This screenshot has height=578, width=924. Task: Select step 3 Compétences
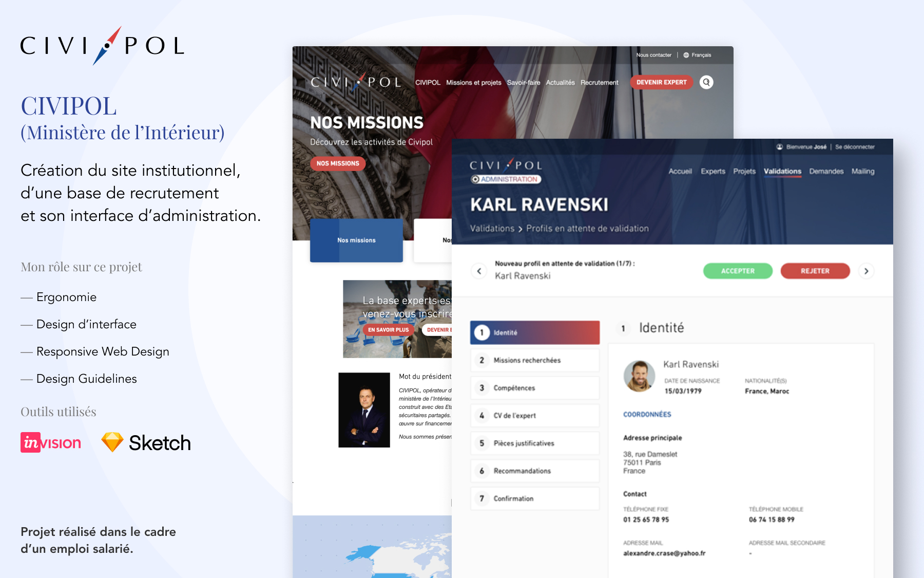(x=534, y=388)
